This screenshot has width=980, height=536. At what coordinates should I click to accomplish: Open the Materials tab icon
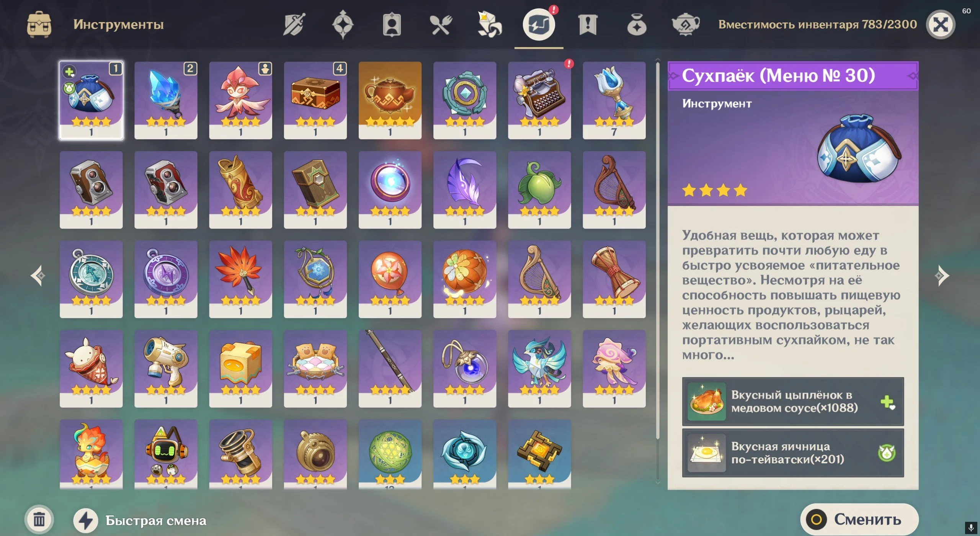[x=490, y=25]
